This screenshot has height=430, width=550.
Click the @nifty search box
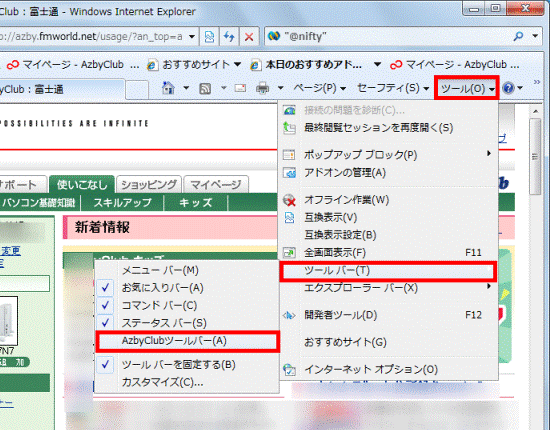coord(396,36)
